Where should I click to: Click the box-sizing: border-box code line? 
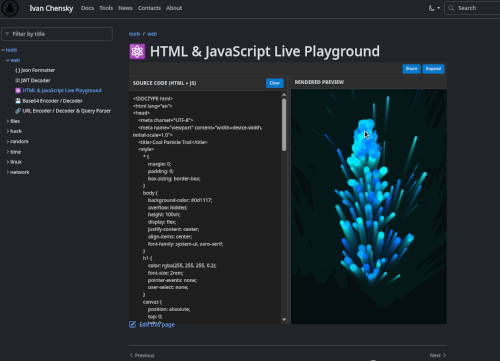[174, 179]
